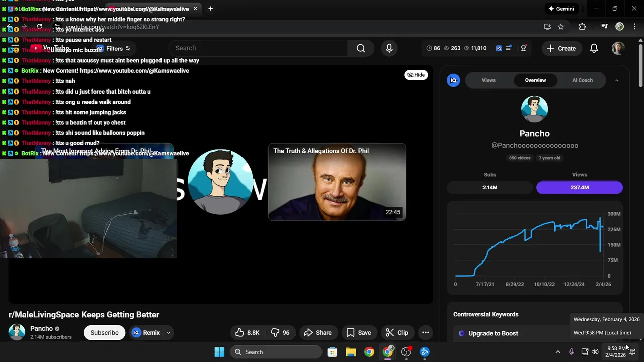Hide the end screen cards
Viewport: 644px width, 362px height.
[416, 75]
